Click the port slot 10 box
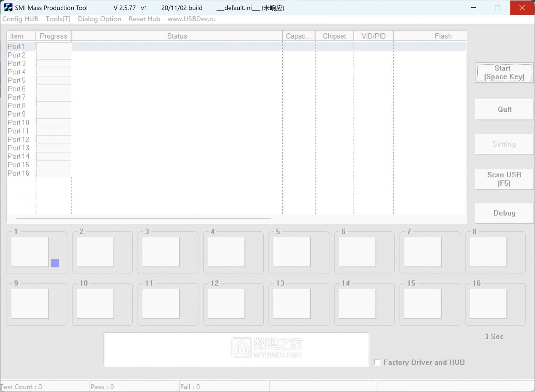 coord(95,304)
